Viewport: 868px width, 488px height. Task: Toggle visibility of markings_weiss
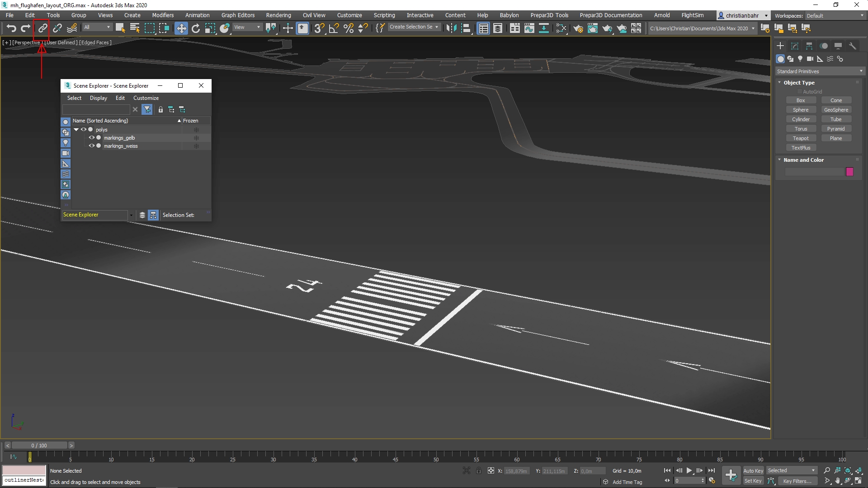pyautogui.click(x=92, y=146)
